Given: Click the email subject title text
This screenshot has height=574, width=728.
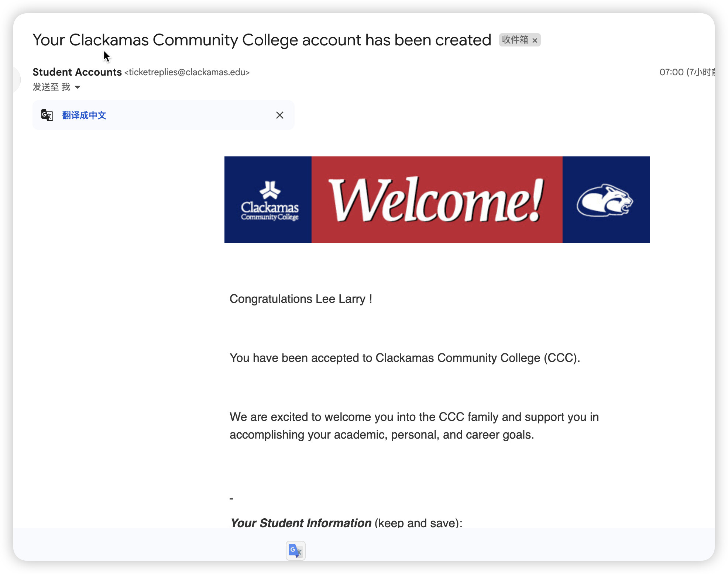Looking at the screenshot, I should [261, 40].
